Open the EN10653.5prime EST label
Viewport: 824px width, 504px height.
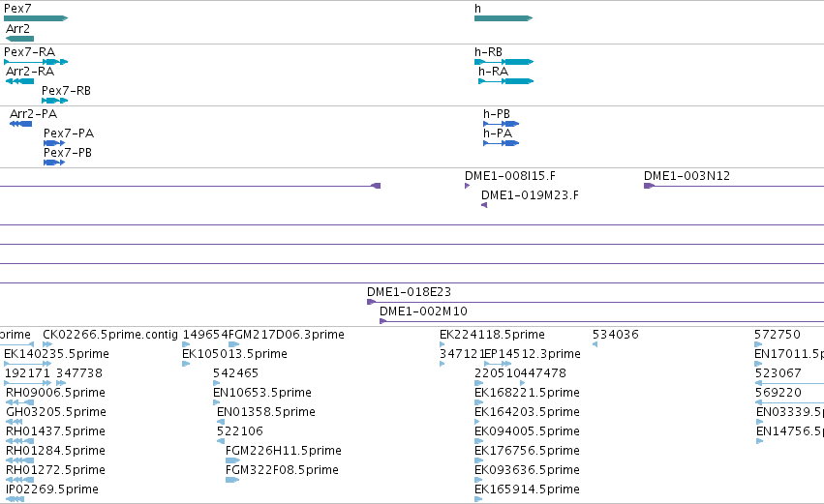(x=262, y=393)
